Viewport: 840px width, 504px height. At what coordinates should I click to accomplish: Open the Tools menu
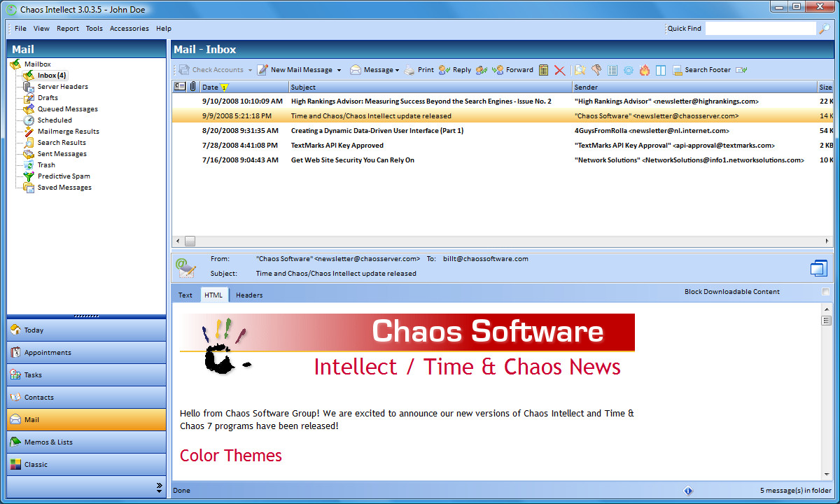click(94, 29)
